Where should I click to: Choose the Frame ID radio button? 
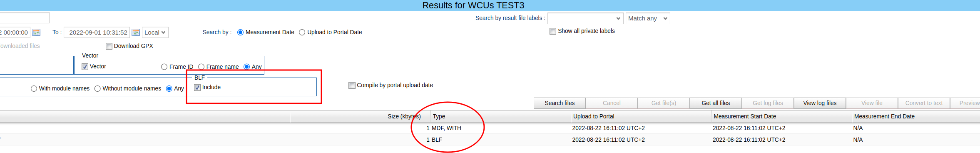point(164,67)
